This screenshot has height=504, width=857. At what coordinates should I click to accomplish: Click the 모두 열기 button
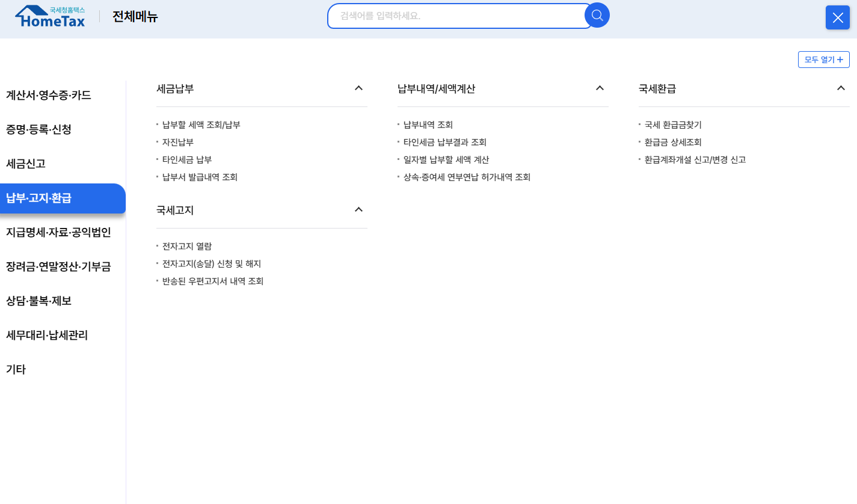(823, 59)
